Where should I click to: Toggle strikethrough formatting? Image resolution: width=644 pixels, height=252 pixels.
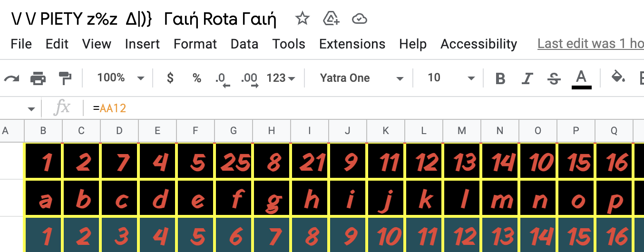(554, 78)
